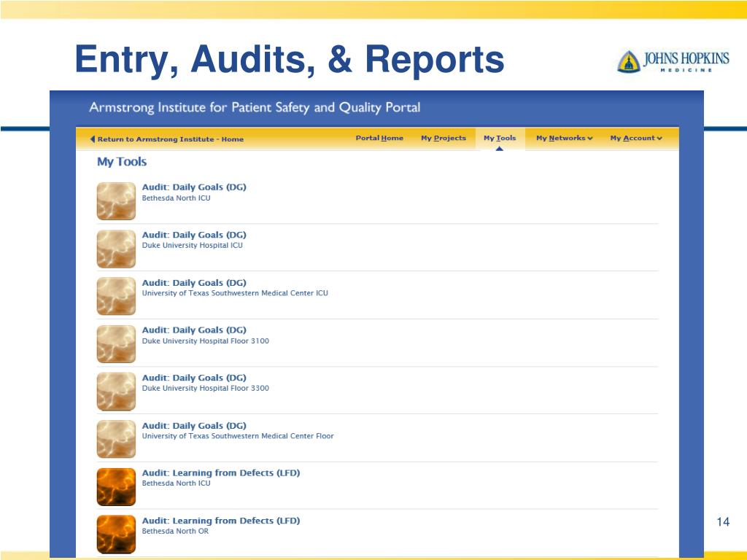Open Audit: Daily Goals link above UT Southwestern ICU
The image size is (747, 560).
click(194, 283)
